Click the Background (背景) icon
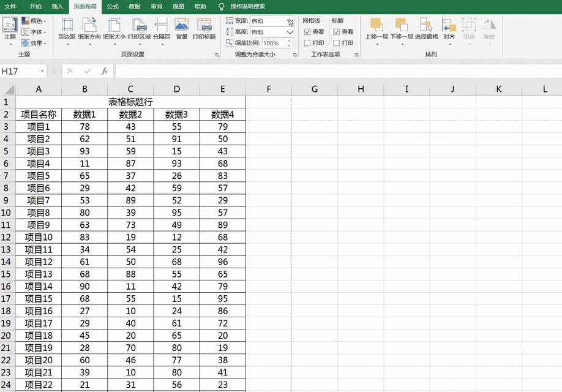 (x=182, y=25)
